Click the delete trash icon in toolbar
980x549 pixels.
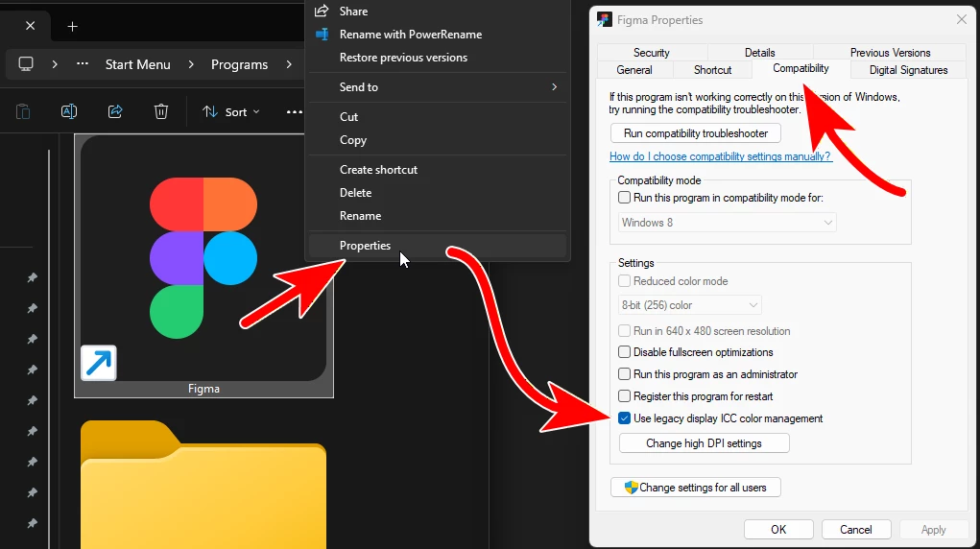click(161, 111)
